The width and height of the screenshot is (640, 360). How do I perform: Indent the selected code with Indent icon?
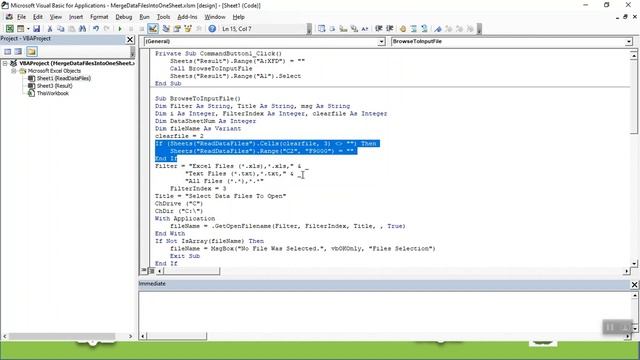[x=379, y=29]
